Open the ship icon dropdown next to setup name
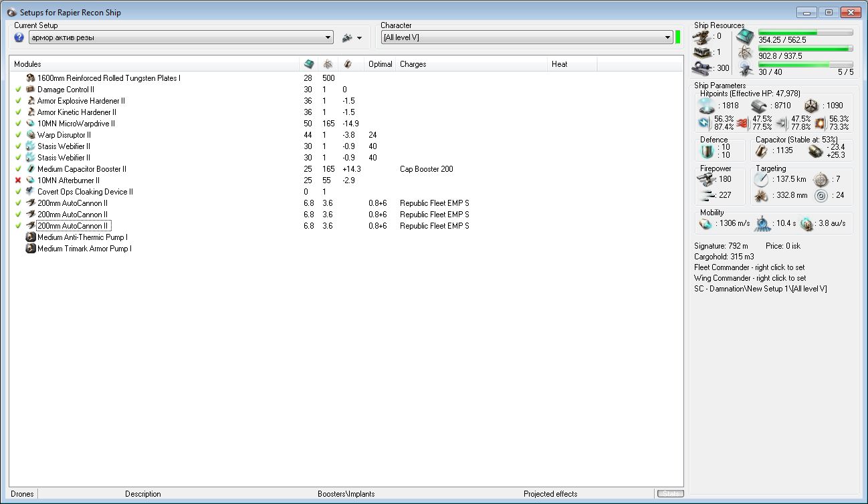This screenshot has width=868, height=504. (352, 38)
